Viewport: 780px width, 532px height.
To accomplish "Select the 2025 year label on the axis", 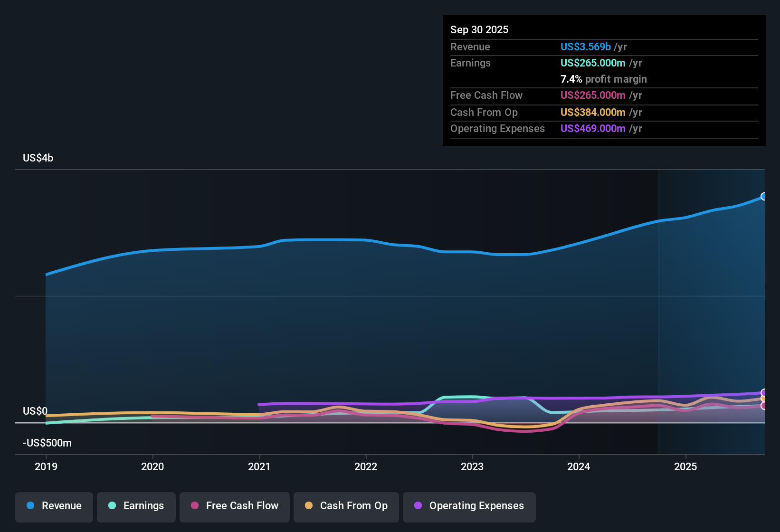I will pos(685,467).
